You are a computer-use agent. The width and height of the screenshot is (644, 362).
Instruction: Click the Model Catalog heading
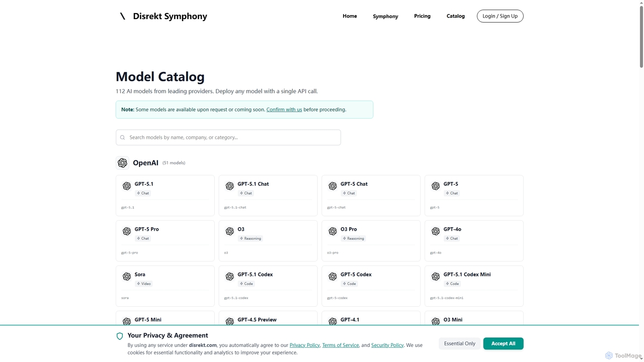click(160, 76)
